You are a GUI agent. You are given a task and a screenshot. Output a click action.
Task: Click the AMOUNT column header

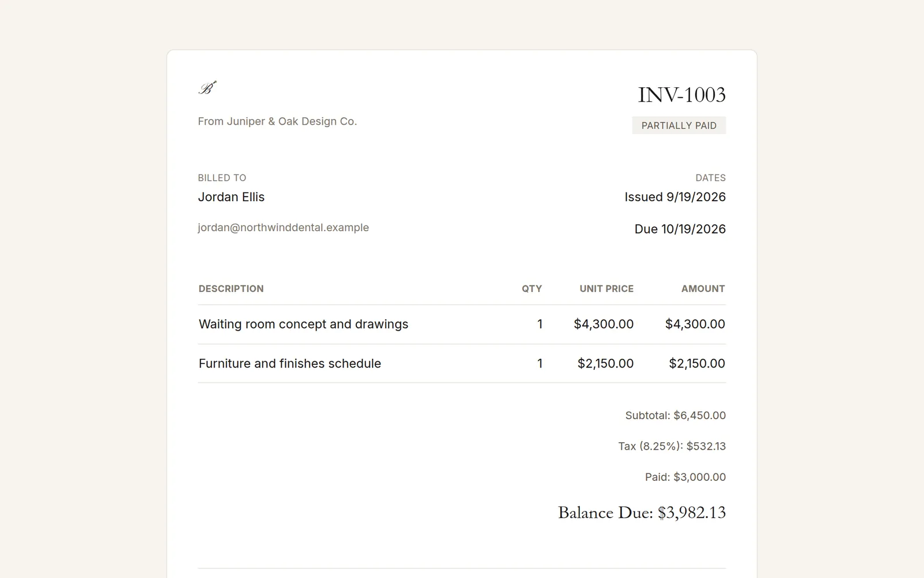click(703, 288)
